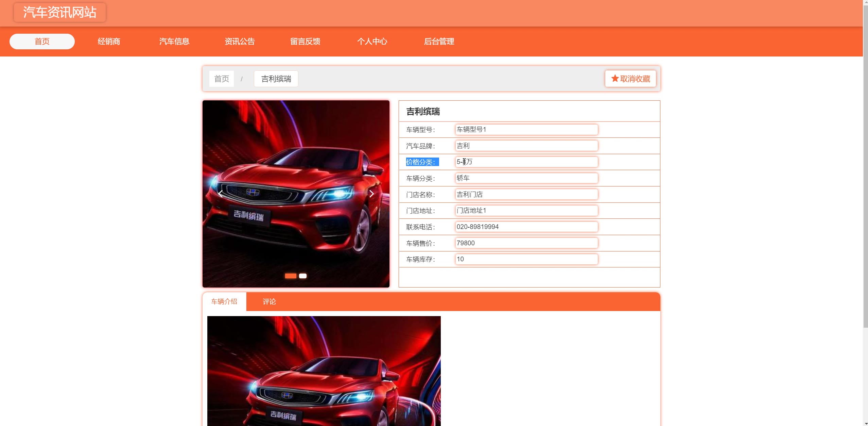The width and height of the screenshot is (868, 426).
Task: Click the 首页 breadcrumb link
Action: click(x=222, y=79)
